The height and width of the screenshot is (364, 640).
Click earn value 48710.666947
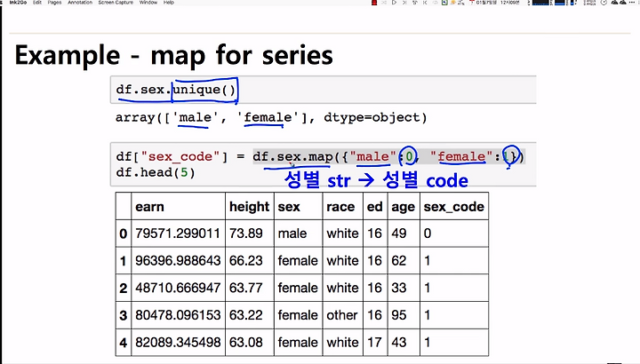coord(178,288)
